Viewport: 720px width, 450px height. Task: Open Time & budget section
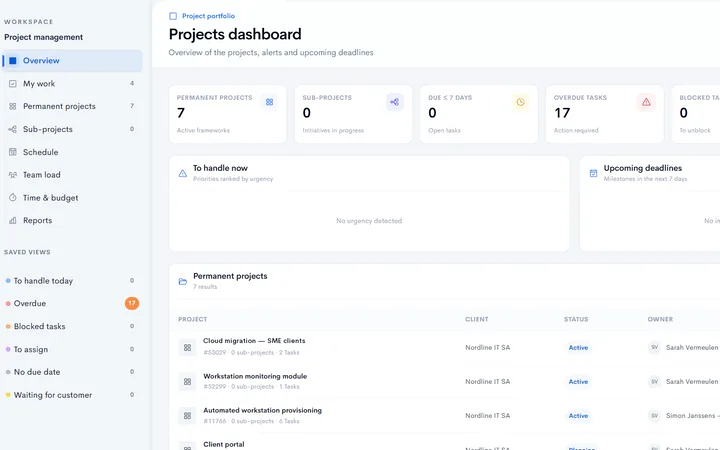pos(72,197)
